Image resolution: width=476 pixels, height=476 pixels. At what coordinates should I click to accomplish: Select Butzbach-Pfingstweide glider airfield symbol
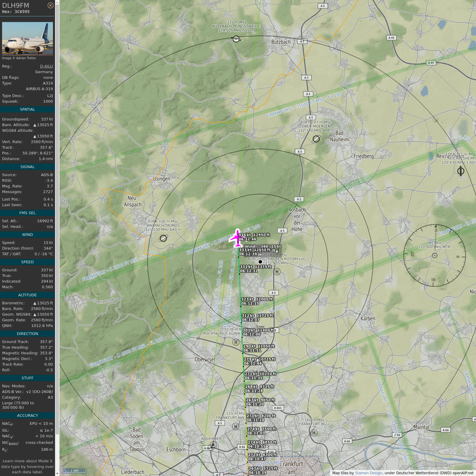[236, 39]
